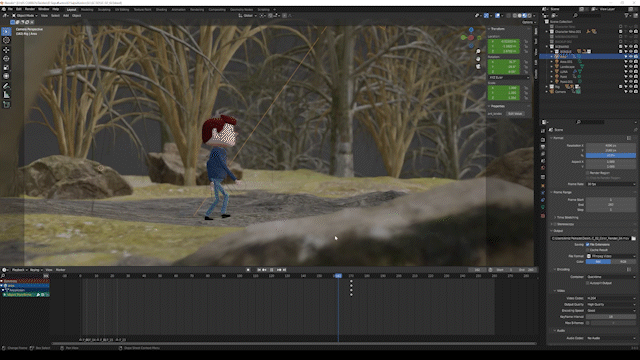Toggle the Autosplit Output checkbox
The image size is (640, 360).
click(588, 283)
